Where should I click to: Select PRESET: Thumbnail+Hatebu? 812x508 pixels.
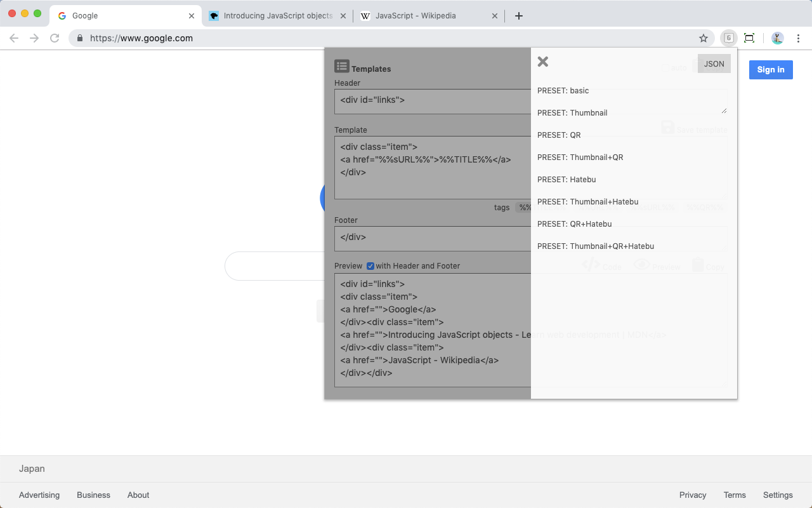coord(588,202)
